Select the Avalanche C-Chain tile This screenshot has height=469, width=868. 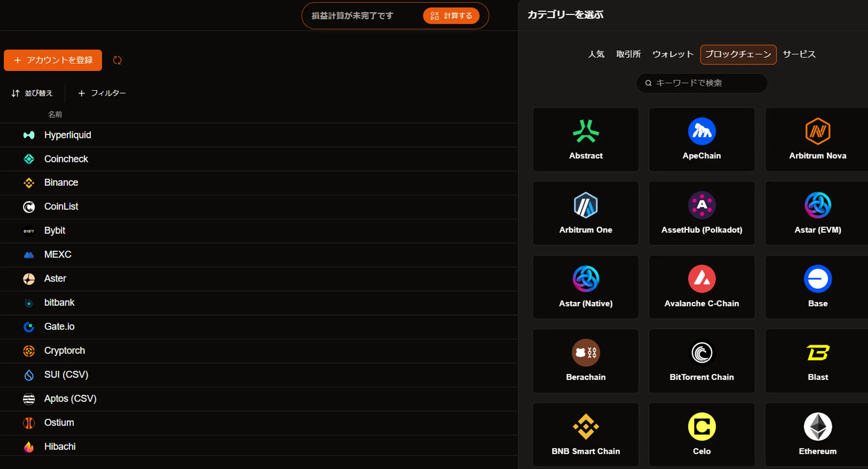coord(702,287)
